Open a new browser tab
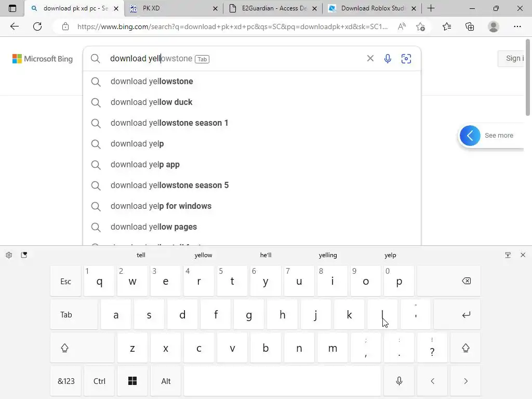The image size is (532, 399). tap(431, 8)
